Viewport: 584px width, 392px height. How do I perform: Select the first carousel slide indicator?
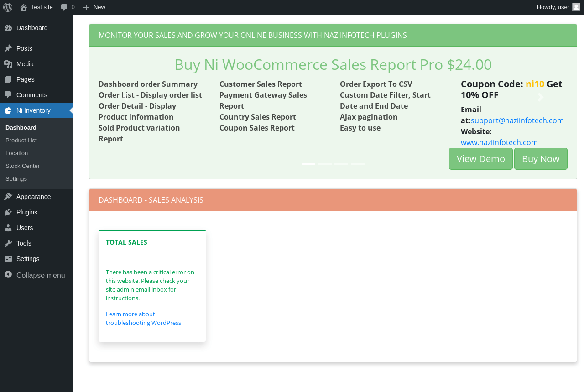coord(308,164)
